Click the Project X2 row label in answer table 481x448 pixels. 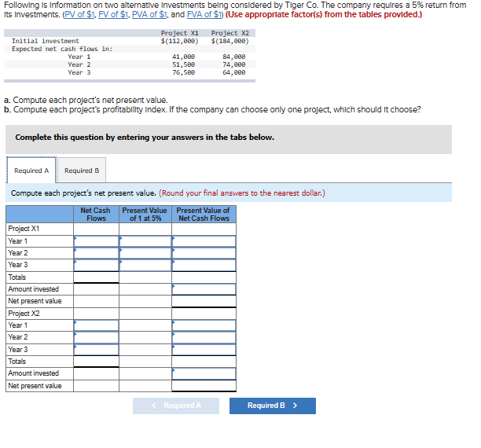tap(24, 314)
